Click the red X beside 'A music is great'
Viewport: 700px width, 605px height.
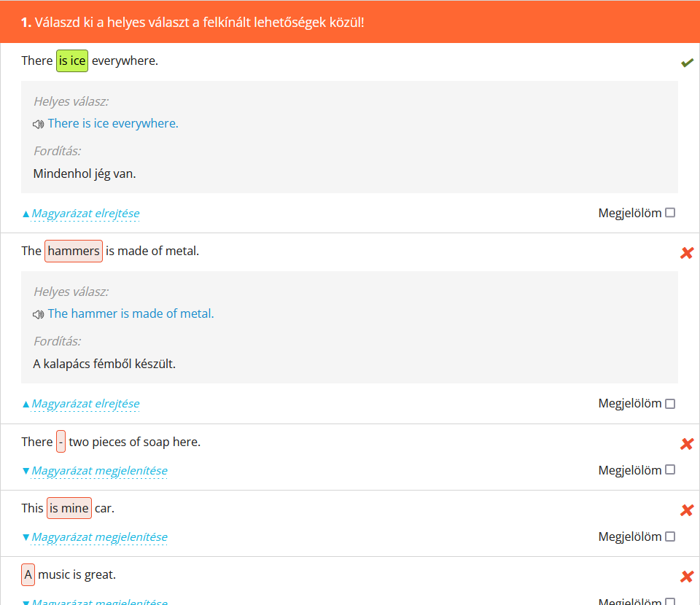[686, 577]
